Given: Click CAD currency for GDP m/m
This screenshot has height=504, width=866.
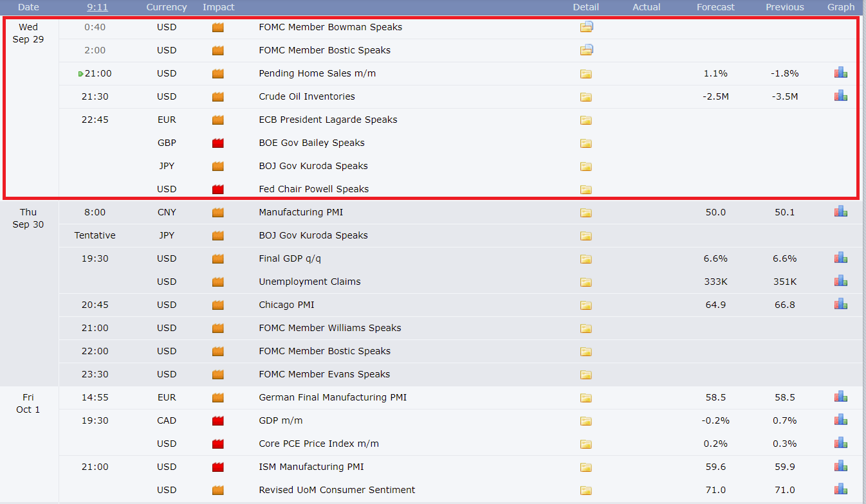Looking at the screenshot, I should point(167,420).
